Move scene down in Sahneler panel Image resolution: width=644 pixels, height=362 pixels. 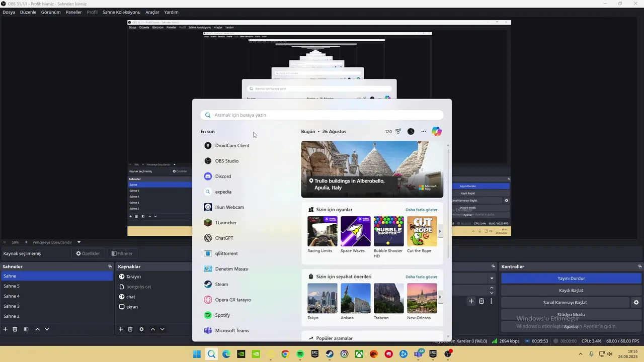pyautogui.click(x=47, y=329)
